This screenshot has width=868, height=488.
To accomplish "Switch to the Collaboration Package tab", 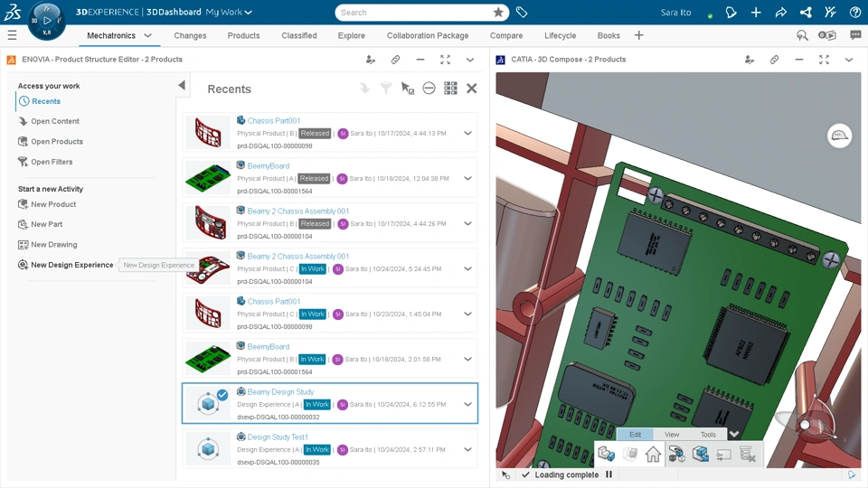I will 428,35.
